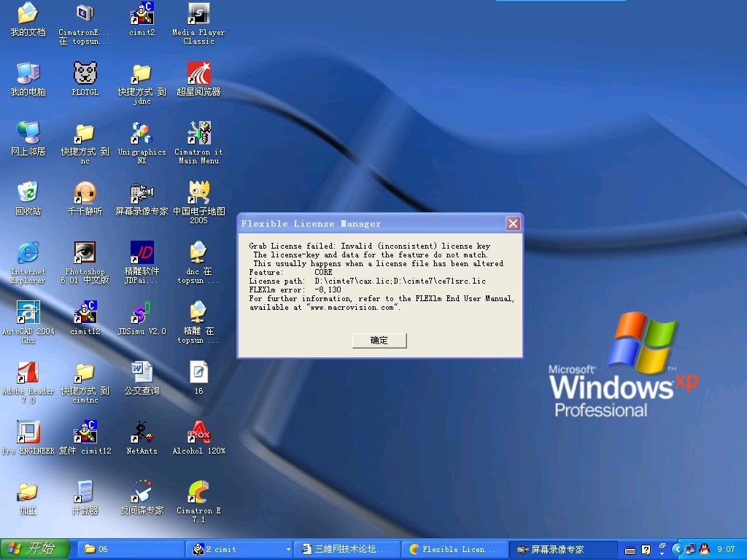Image resolution: width=747 pixels, height=560 pixels.
Task: Switch to 屏幕录像专家 taskbar button
Action: point(563,549)
